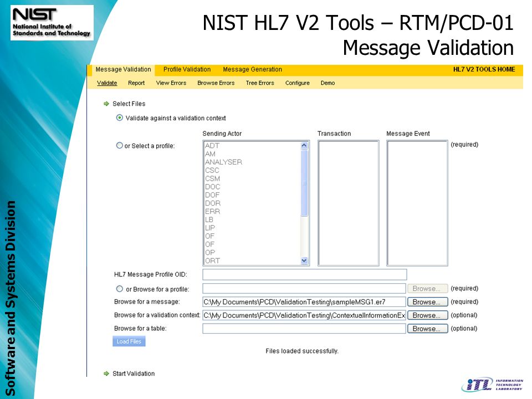Image resolution: width=532 pixels, height=399 pixels.
Task: Click the Load Files button
Action: coord(129,341)
